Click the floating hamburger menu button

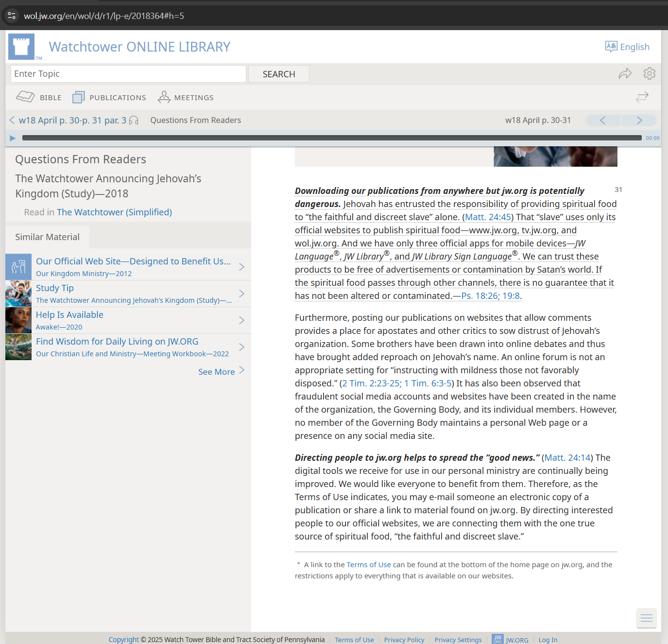pyautogui.click(x=646, y=618)
